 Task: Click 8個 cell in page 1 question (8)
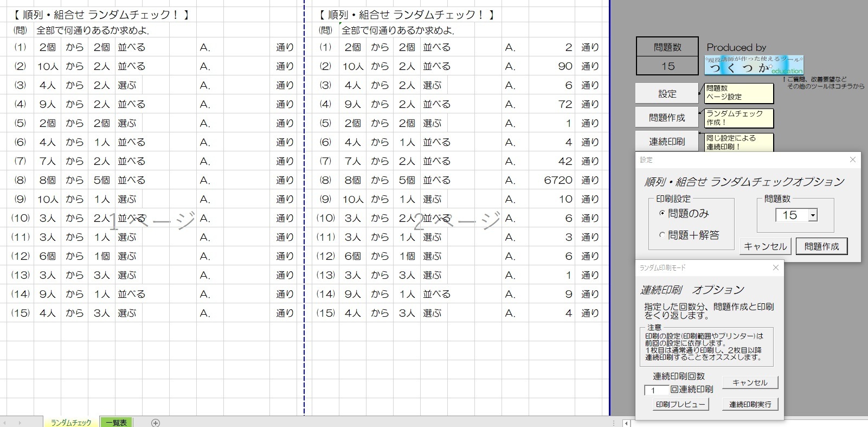tap(47, 180)
